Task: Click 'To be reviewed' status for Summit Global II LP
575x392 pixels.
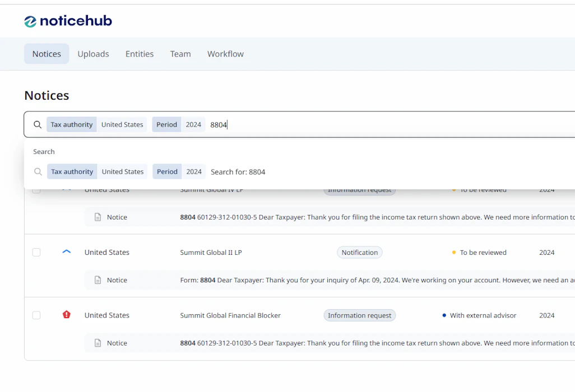Action: pos(483,253)
